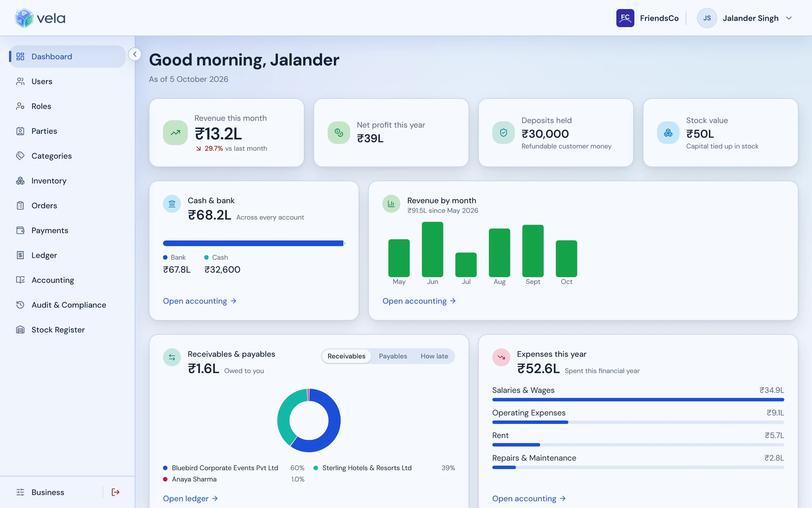Screen dimensions: 812x508
Task: Select the Receivables tab
Action: [x=346, y=356]
